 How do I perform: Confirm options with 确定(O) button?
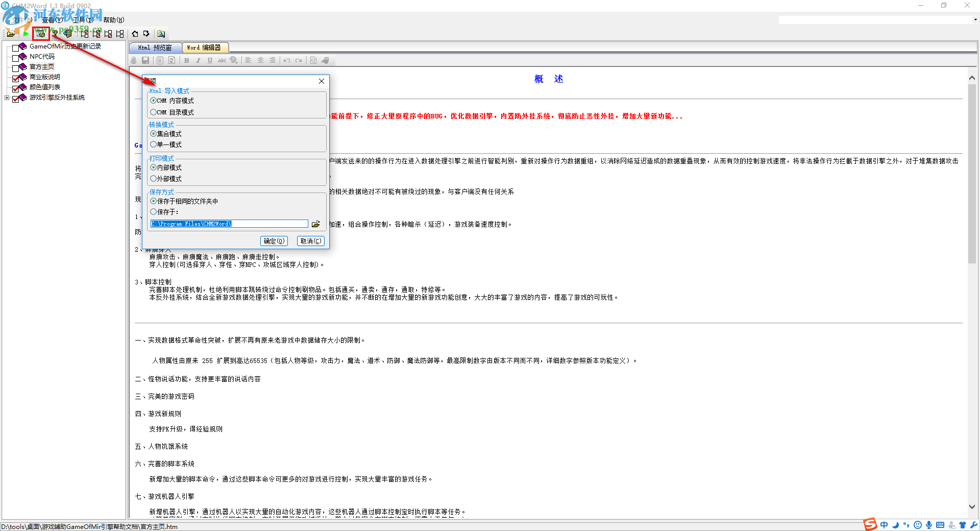point(274,241)
